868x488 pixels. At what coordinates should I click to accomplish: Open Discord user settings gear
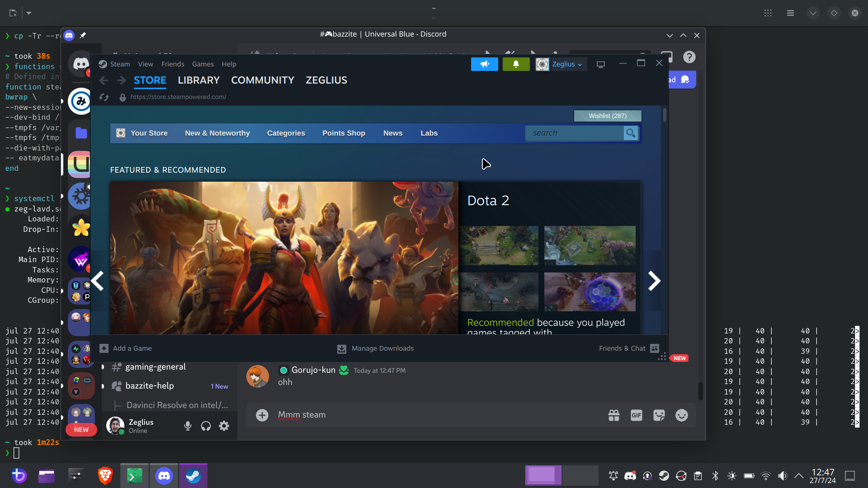point(224,426)
